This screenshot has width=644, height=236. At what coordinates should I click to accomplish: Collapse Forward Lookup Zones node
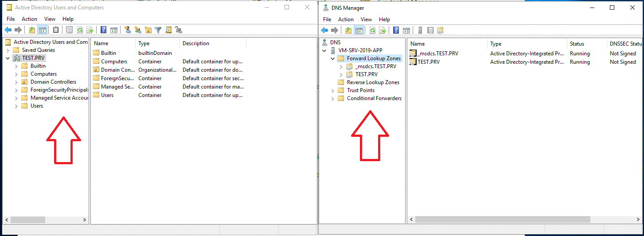[x=333, y=58]
